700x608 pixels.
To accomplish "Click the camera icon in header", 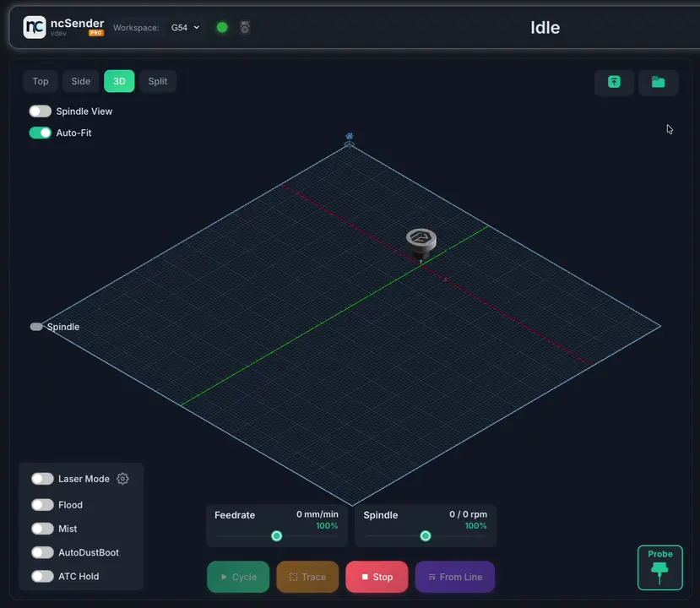I will (x=245, y=28).
